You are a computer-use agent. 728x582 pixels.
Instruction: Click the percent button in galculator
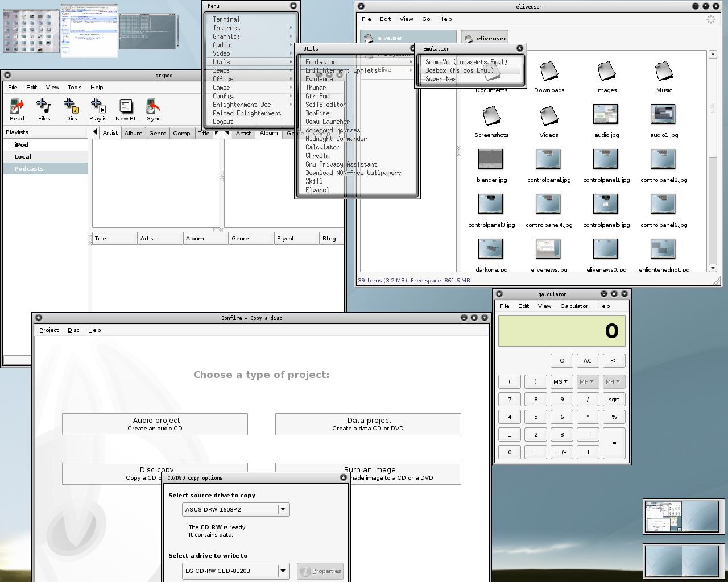click(x=614, y=417)
